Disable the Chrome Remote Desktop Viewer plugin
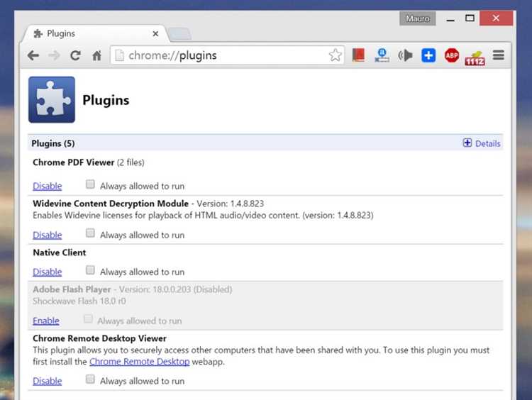 click(x=47, y=382)
